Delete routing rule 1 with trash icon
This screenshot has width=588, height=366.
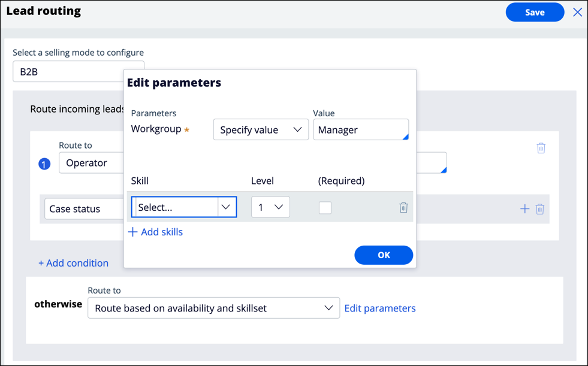(541, 148)
